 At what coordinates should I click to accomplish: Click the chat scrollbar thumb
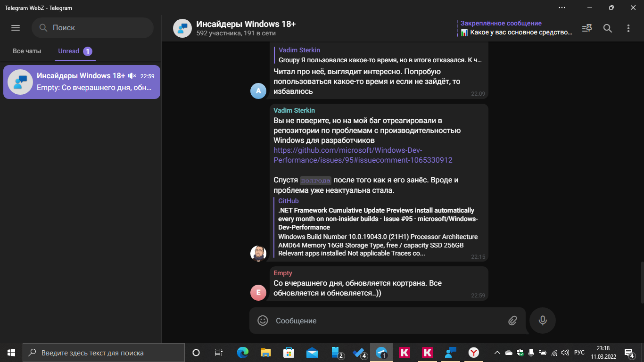[x=642, y=281]
